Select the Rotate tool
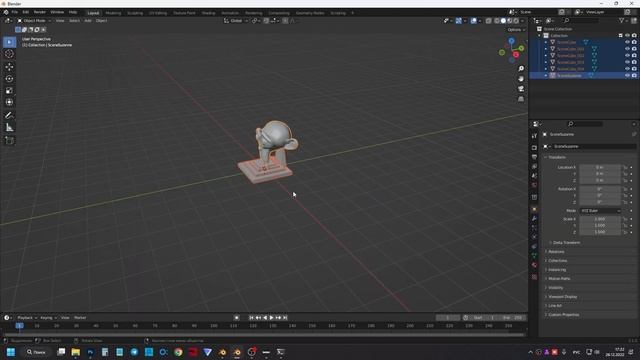 (x=9, y=79)
